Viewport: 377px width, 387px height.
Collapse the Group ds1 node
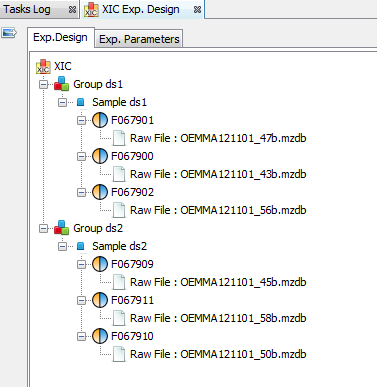click(x=43, y=84)
